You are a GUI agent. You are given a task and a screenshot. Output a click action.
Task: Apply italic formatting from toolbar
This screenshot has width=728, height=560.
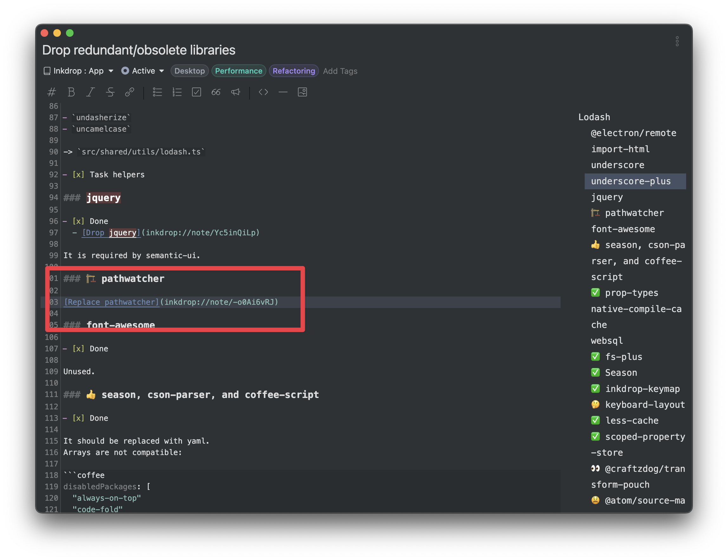(90, 92)
